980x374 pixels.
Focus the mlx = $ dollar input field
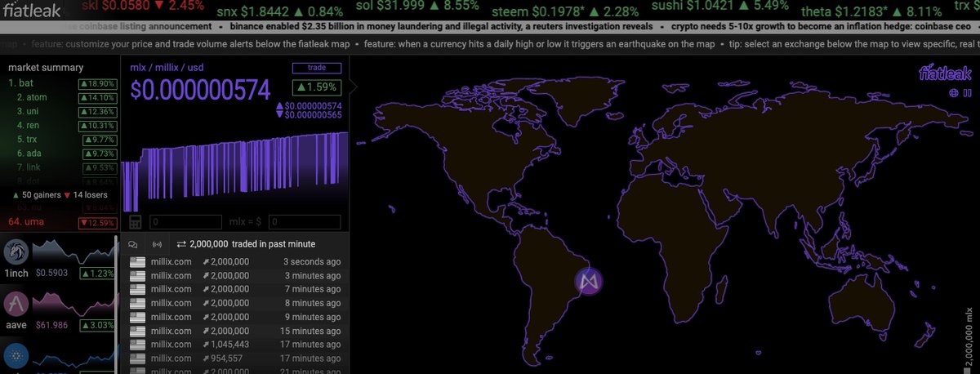tap(305, 222)
